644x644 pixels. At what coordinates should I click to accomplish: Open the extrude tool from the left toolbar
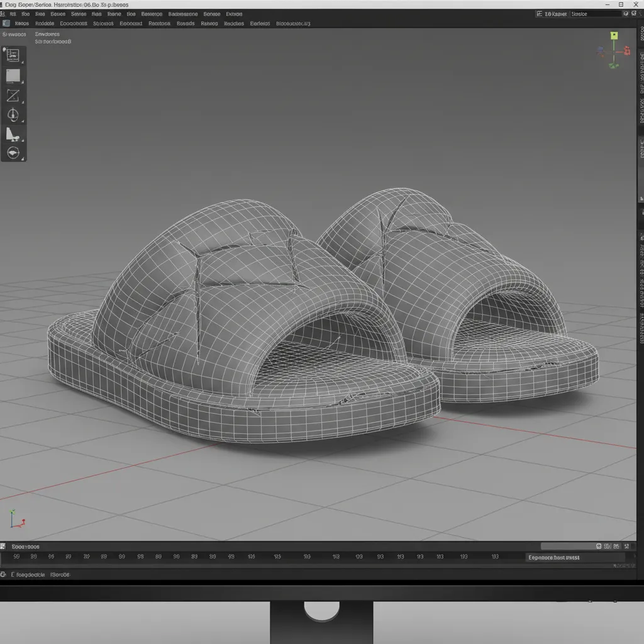pyautogui.click(x=14, y=133)
